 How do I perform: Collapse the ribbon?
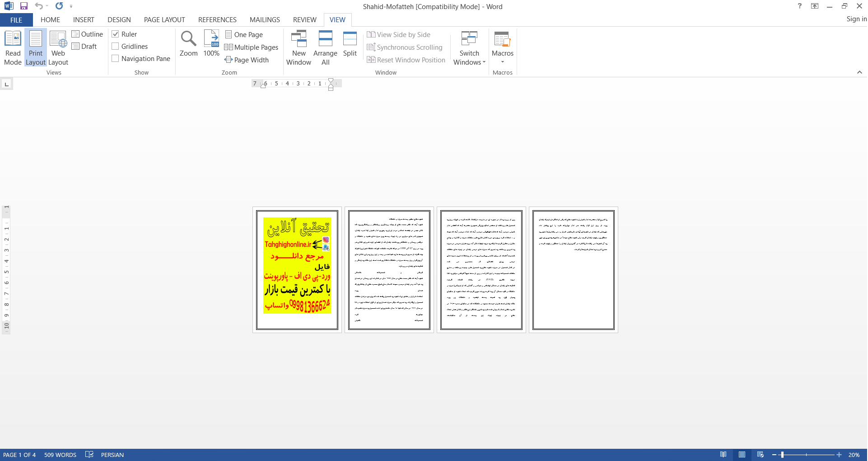click(859, 72)
